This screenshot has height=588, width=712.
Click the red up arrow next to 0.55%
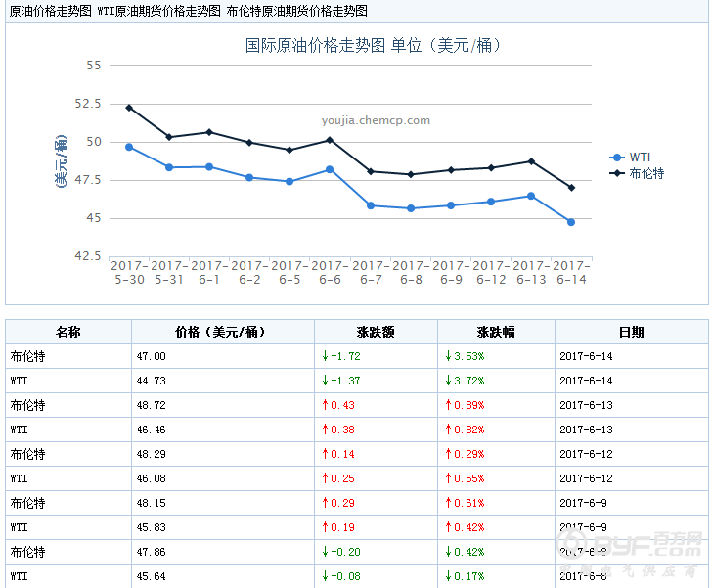[447, 478]
